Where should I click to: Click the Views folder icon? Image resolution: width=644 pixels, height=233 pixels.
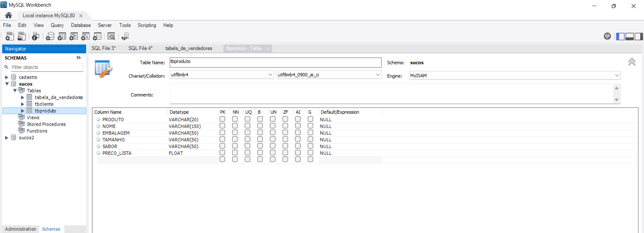point(21,117)
